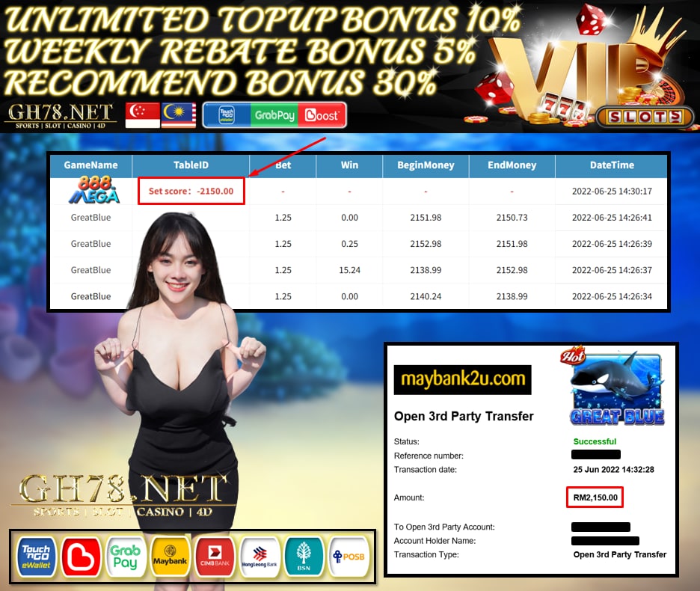The height and width of the screenshot is (591, 700).
Task: Click the Singapore flag icon
Action: coord(142,115)
